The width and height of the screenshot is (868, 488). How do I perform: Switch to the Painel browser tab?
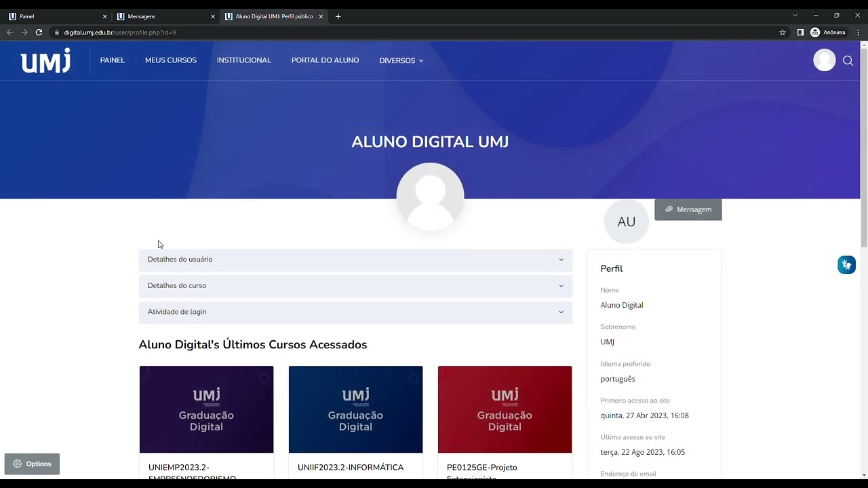point(57,16)
